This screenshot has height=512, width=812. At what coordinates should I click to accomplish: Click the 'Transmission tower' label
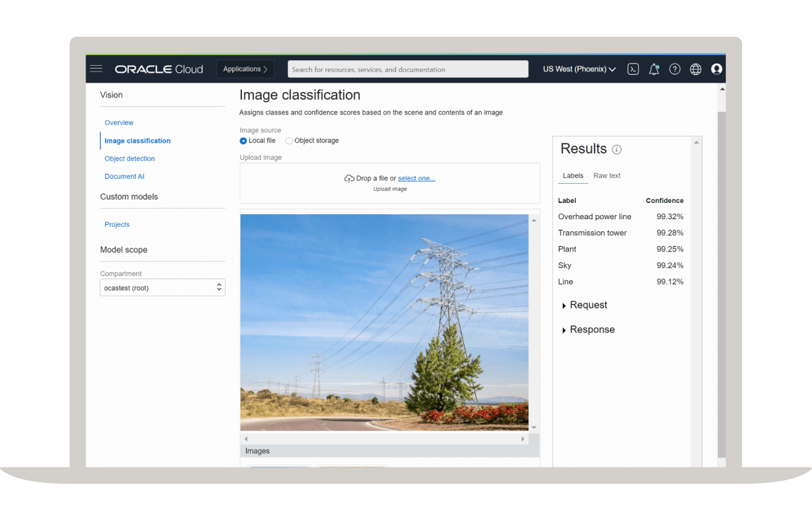(x=593, y=233)
